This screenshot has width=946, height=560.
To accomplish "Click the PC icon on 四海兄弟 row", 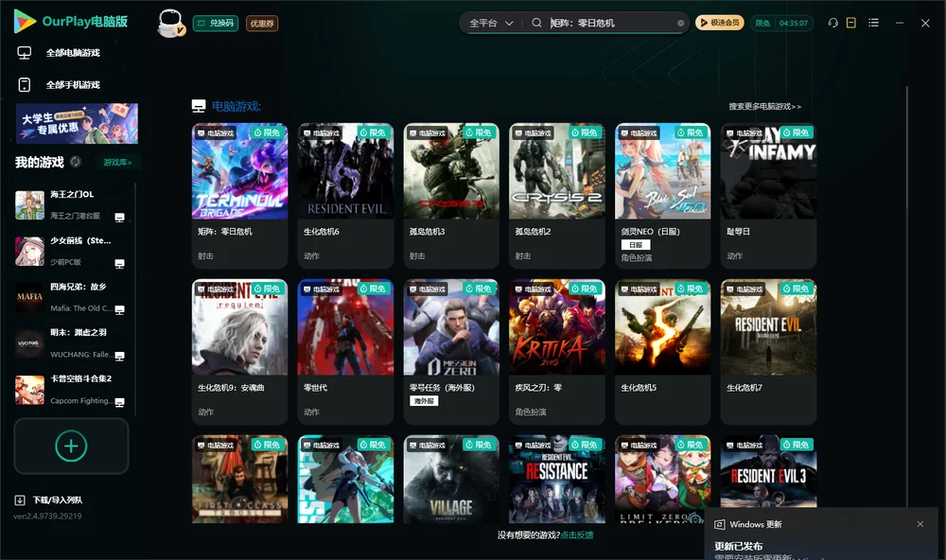I will tap(119, 309).
